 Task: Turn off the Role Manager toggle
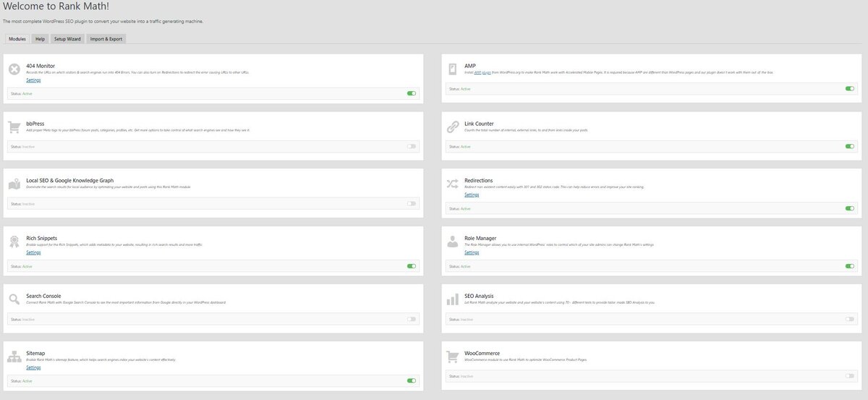(850, 266)
